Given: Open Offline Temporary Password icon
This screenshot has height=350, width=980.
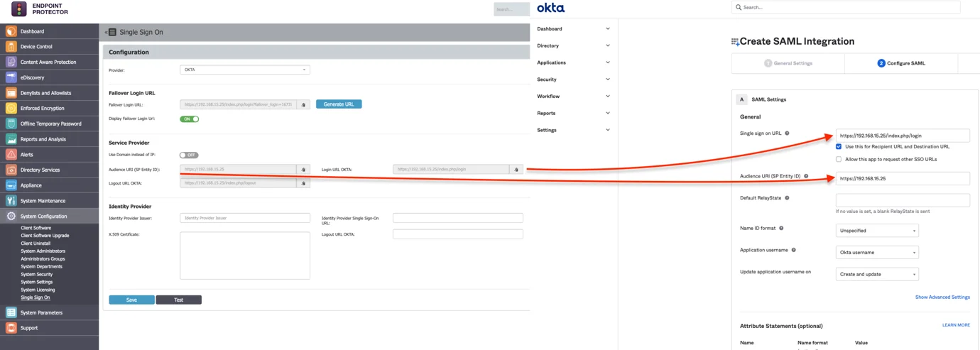Looking at the screenshot, I should click(x=11, y=124).
